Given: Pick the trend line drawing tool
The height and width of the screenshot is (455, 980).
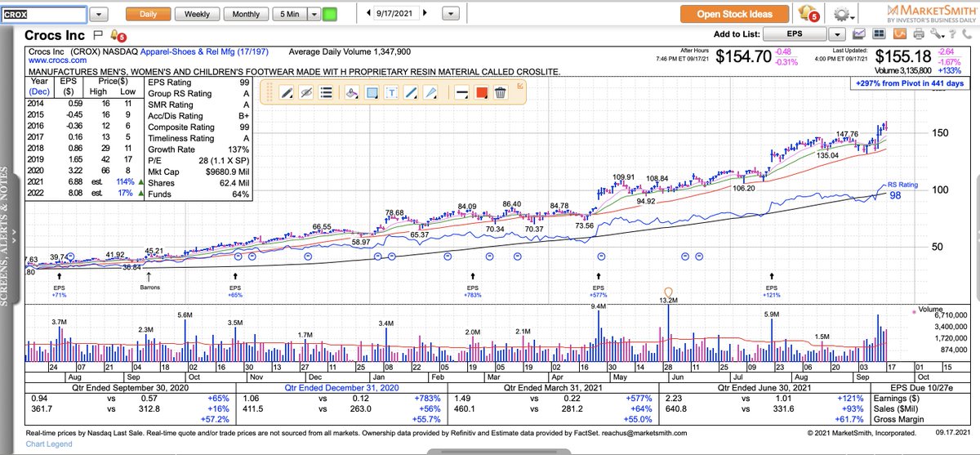Looking at the screenshot, I should tap(412, 93).
